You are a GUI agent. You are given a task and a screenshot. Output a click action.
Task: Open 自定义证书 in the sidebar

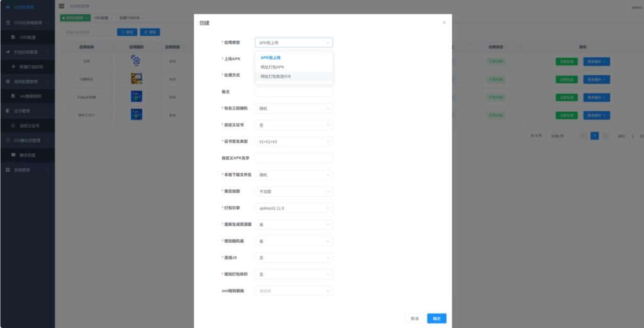[31, 126]
